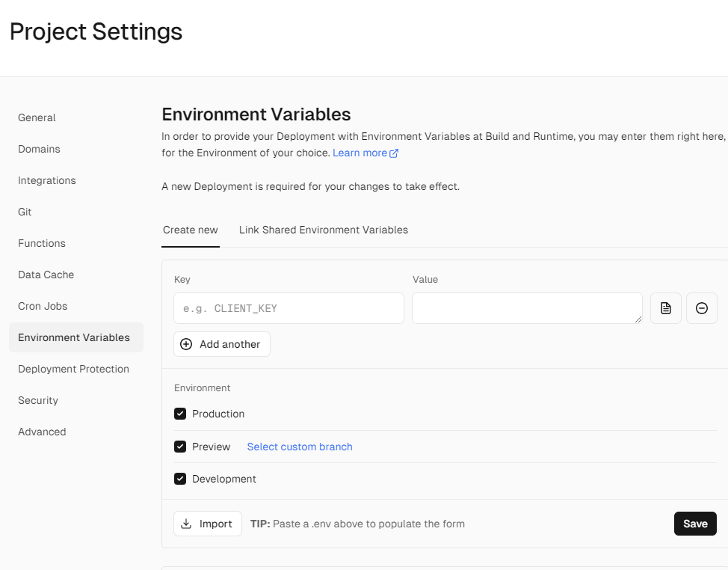Image resolution: width=728 pixels, height=570 pixels.
Task: Go to Domains settings page
Action: [x=40, y=149]
